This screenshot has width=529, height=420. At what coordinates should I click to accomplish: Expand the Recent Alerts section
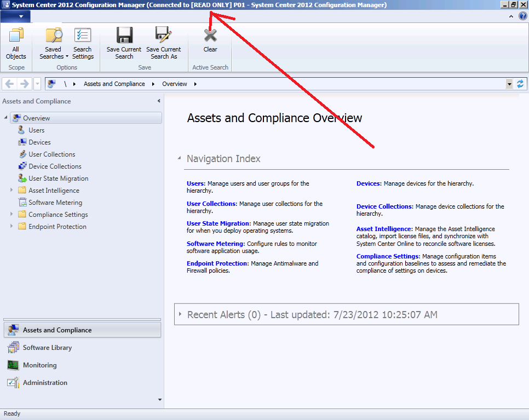180,314
